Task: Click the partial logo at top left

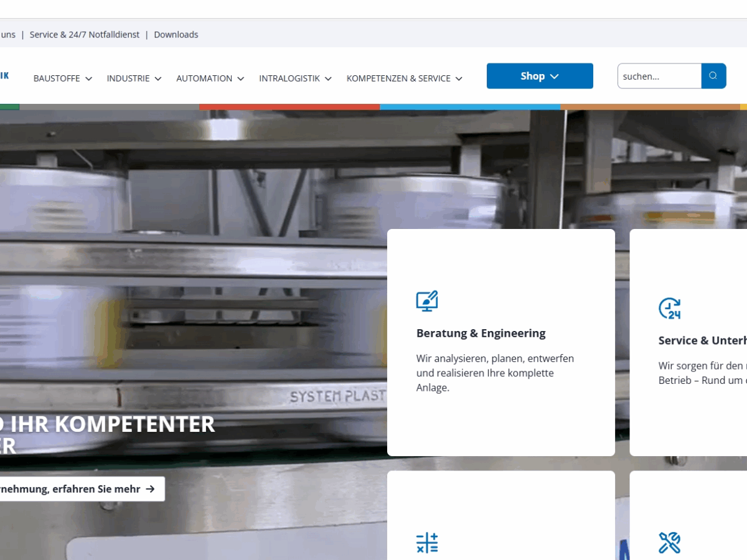Action: [4, 76]
